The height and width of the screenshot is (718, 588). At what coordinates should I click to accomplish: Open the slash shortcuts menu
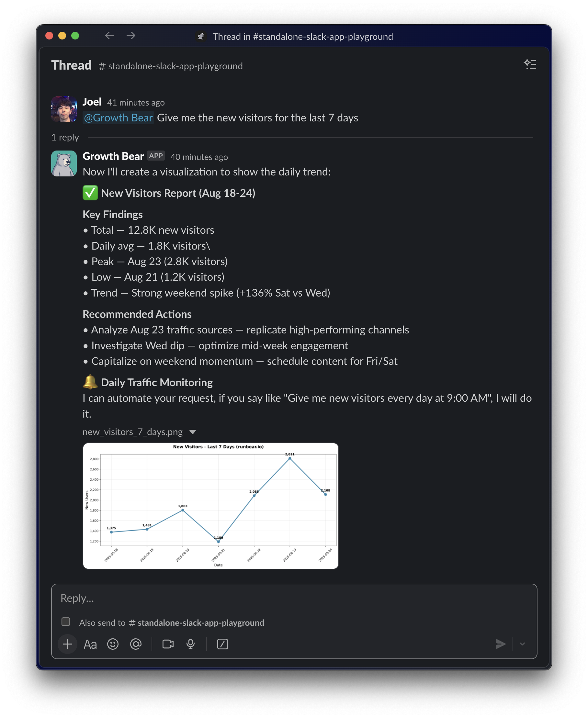(x=222, y=644)
